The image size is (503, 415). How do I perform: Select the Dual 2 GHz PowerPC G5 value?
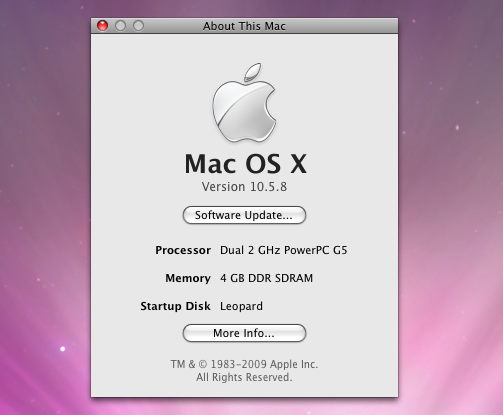pos(284,250)
